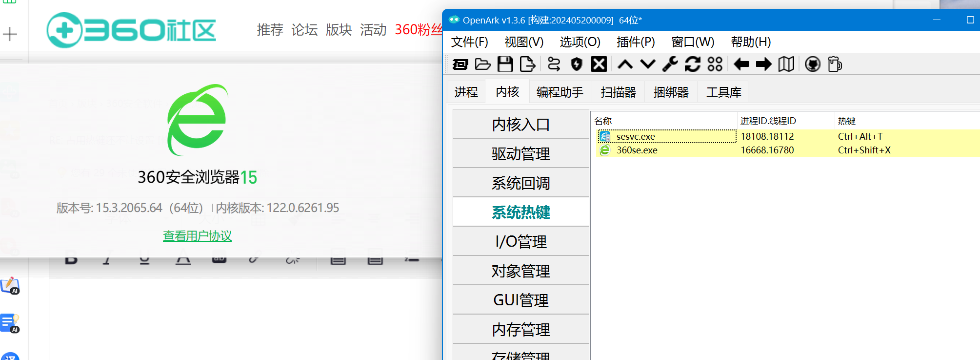
Task: Switch to the 捆绑器 tab
Action: tap(671, 92)
